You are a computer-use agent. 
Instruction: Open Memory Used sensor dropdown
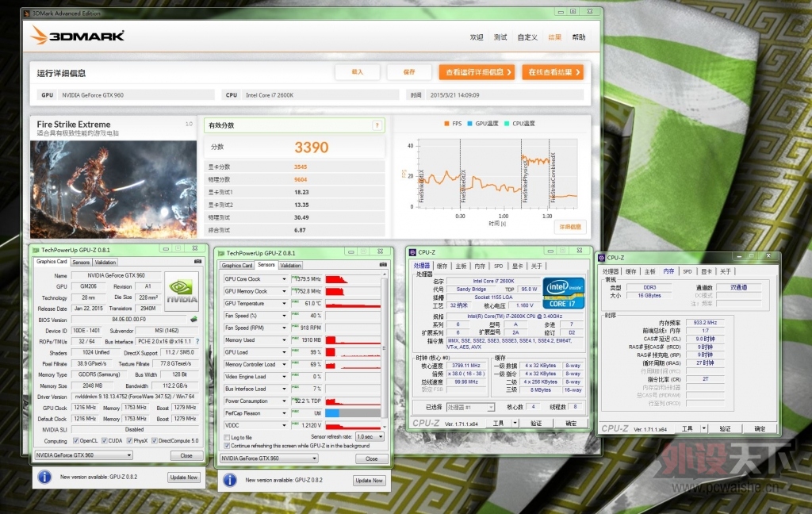pos(284,340)
